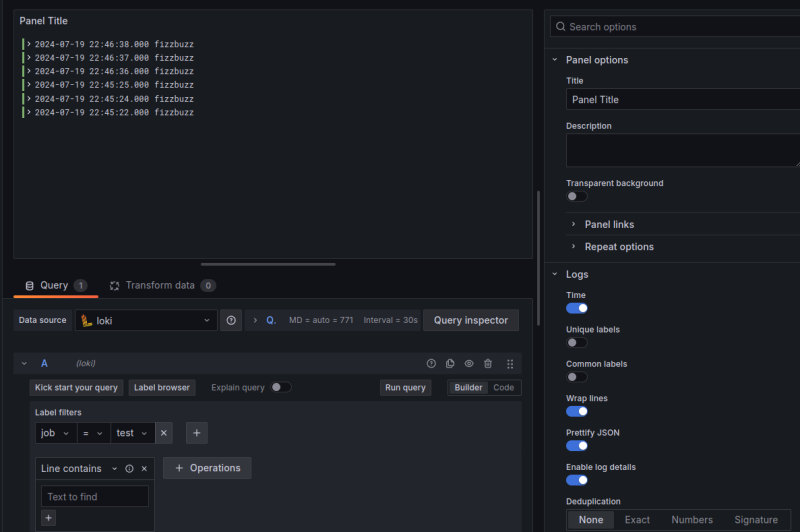Open the loki data source dropdown

(x=146, y=320)
